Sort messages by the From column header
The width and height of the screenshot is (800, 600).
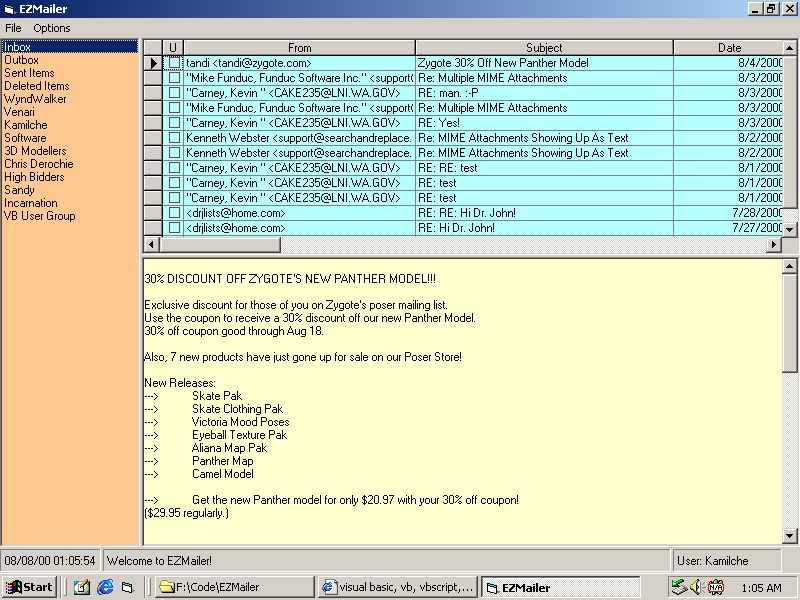(x=299, y=47)
